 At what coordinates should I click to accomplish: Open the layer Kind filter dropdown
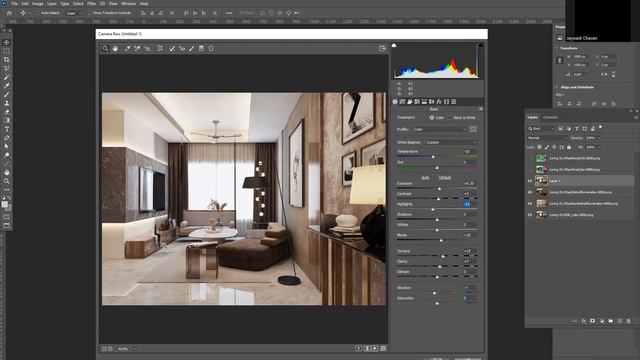541,129
